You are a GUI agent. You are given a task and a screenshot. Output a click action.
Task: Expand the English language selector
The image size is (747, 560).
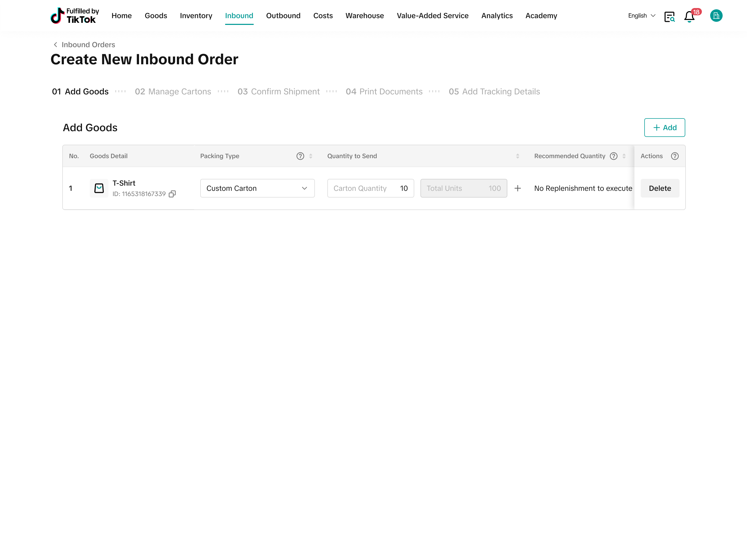click(x=642, y=16)
